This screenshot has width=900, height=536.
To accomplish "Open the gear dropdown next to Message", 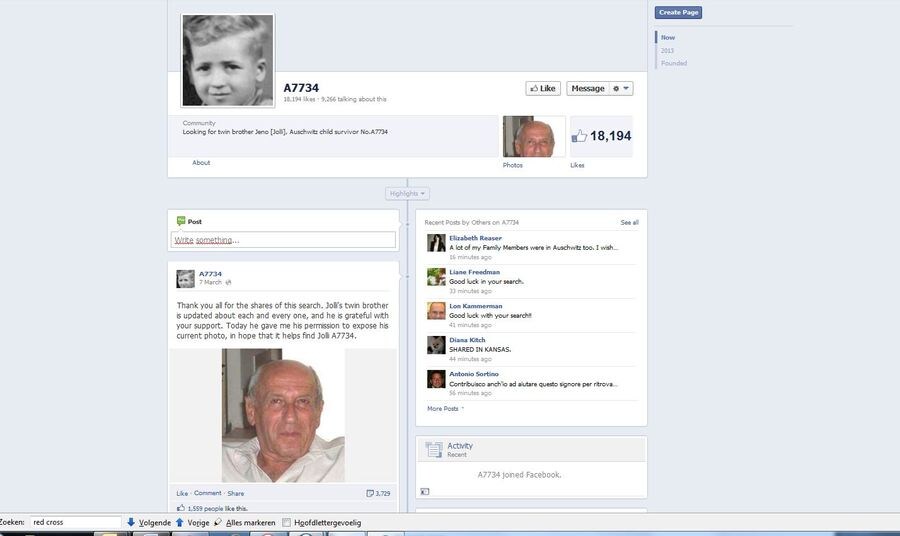I will [x=621, y=88].
